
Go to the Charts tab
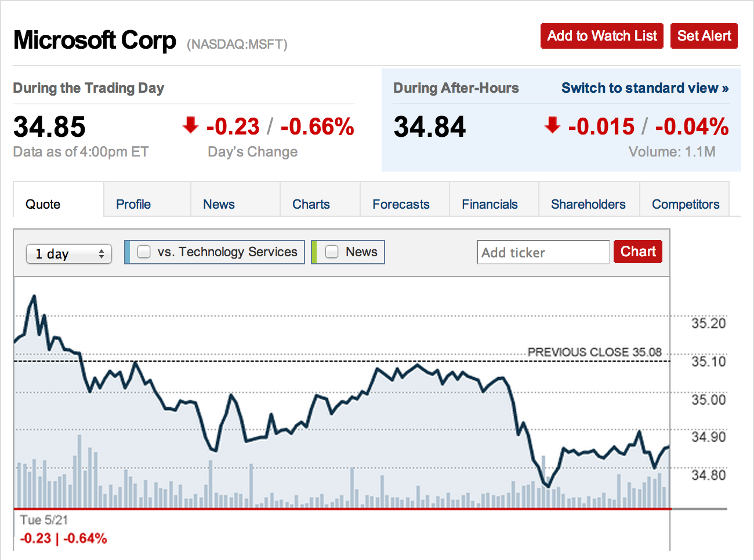click(311, 204)
